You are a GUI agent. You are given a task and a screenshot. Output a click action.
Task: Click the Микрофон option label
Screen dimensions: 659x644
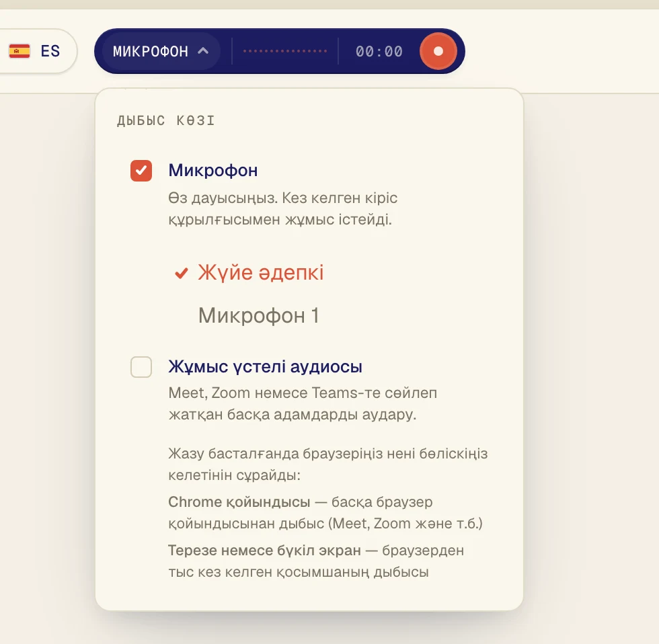click(x=213, y=170)
